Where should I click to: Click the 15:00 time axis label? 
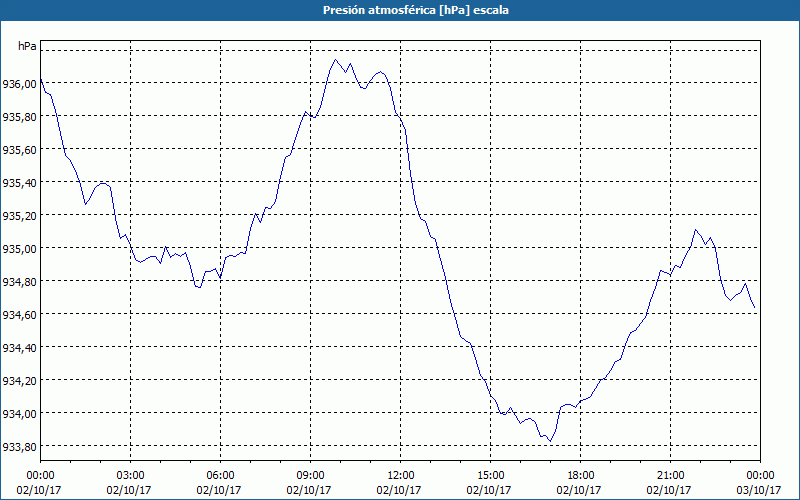pyautogui.click(x=490, y=476)
